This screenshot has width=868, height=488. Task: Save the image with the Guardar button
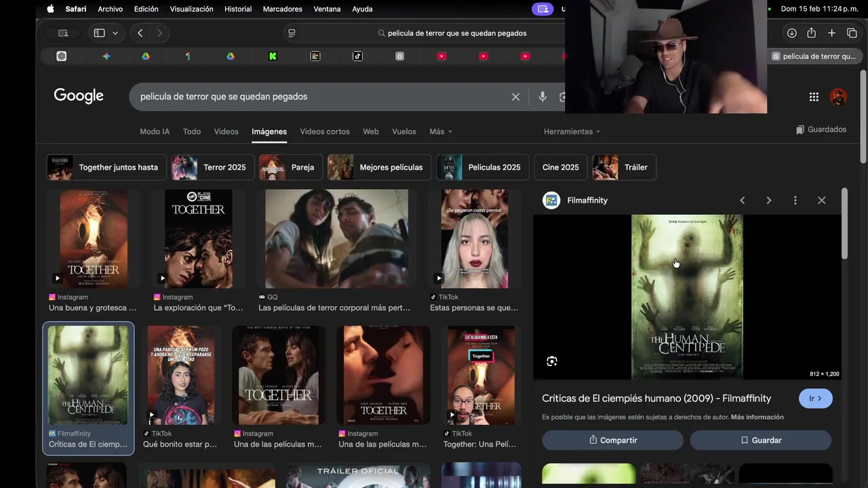(761, 440)
